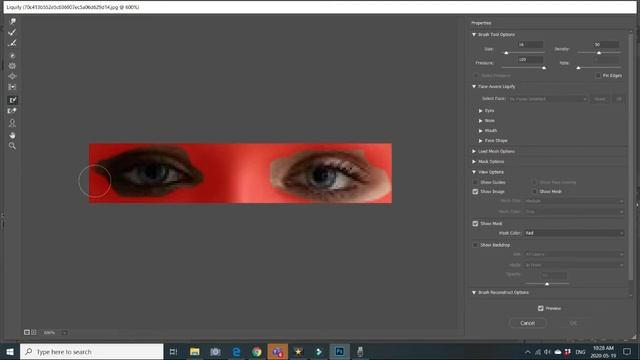This screenshot has width=640, height=360.
Task: Click the zoom percentage field below the canvas
Action: tap(49, 333)
